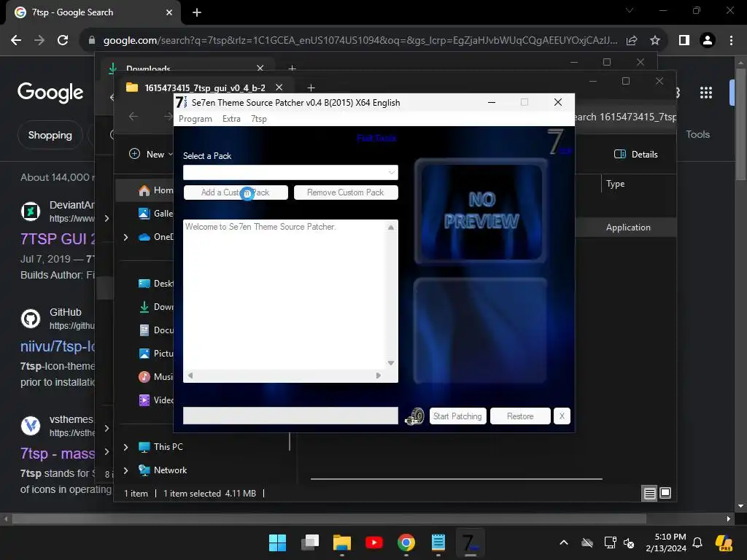747x560 pixels.
Task: Open the Notepad taskbar icon
Action: pos(438,542)
